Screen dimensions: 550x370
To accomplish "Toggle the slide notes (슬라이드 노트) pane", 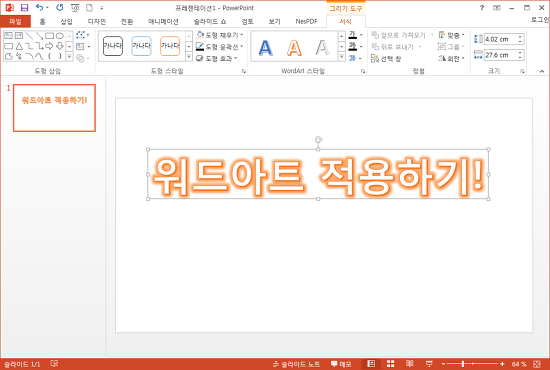I will tap(296, 364).
